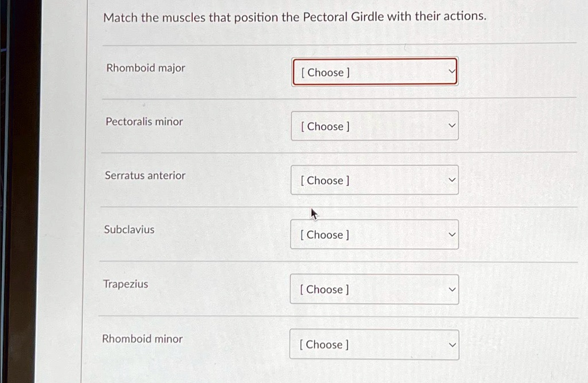The image size is (588, 383).
Task: Click the chevron on Trapezius dropdown
Action: pos(452,289)
